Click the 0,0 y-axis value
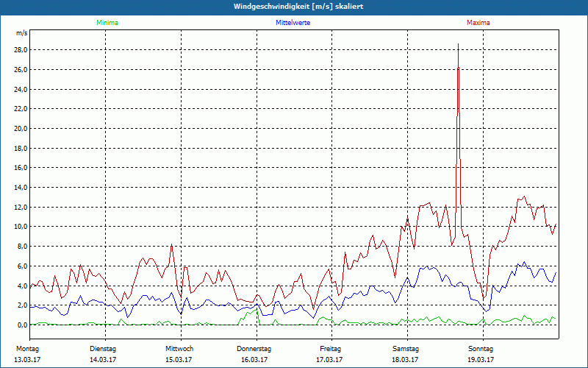588x368 pixels. tap(22, 325)
